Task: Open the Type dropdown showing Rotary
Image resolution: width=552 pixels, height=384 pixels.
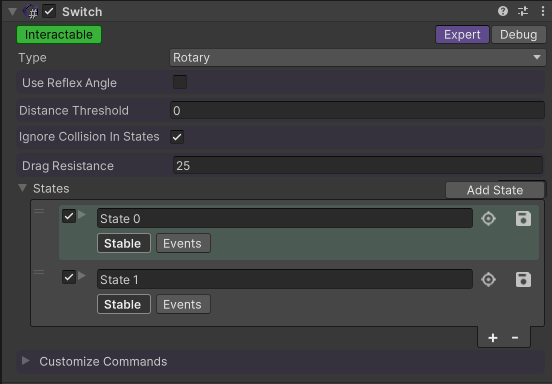Action: pos(358,57)
